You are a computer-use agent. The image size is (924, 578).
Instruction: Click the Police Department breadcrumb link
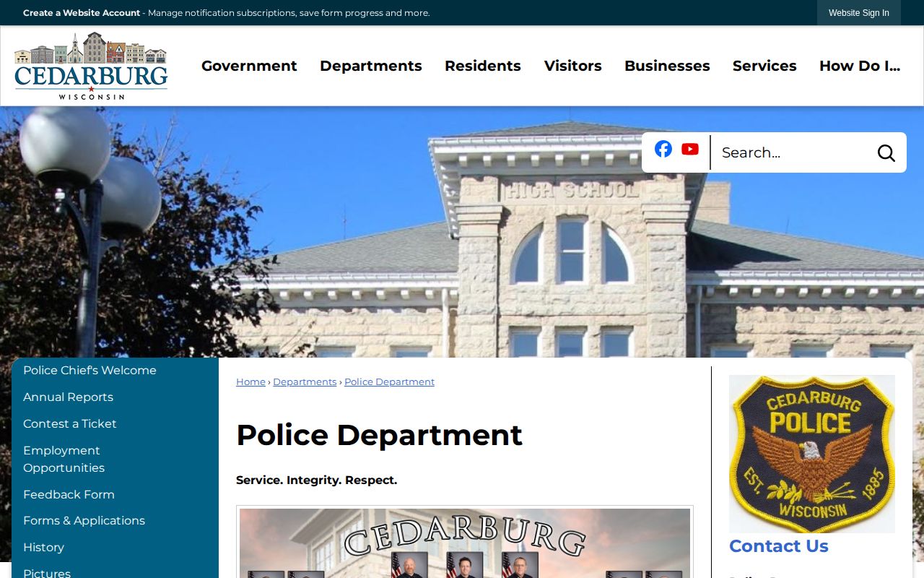389,382
